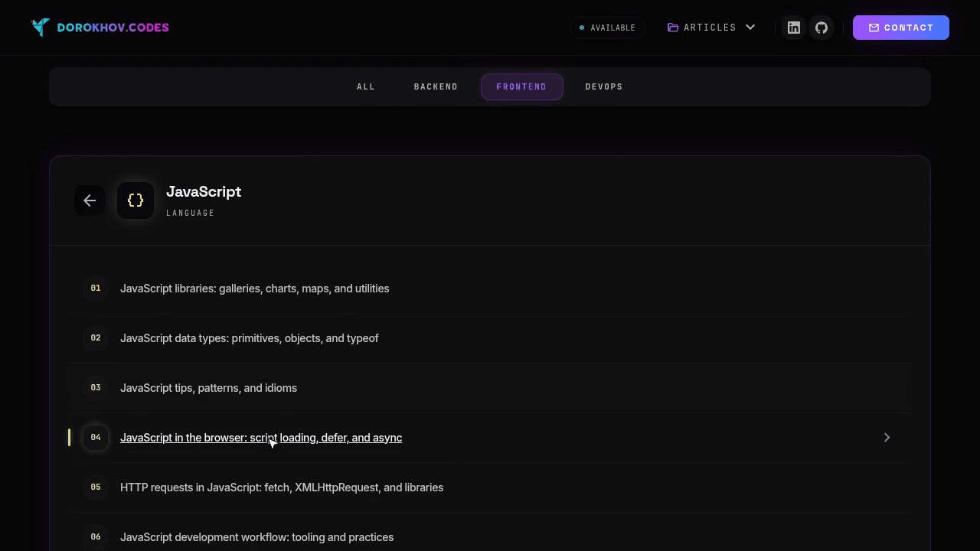The width and height of the screenshot is (980, 551).
Task: Click the LANGUAGE label under JavaScript
Action: click(x=191, y=213)
